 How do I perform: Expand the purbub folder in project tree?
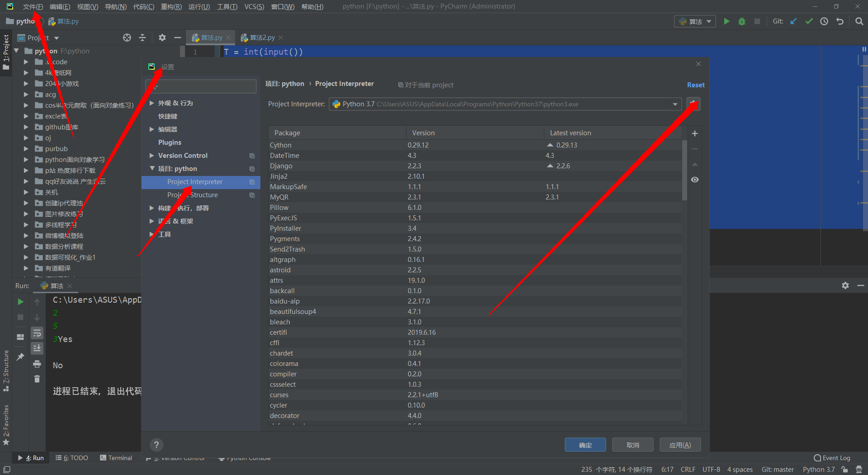point(26,149)
